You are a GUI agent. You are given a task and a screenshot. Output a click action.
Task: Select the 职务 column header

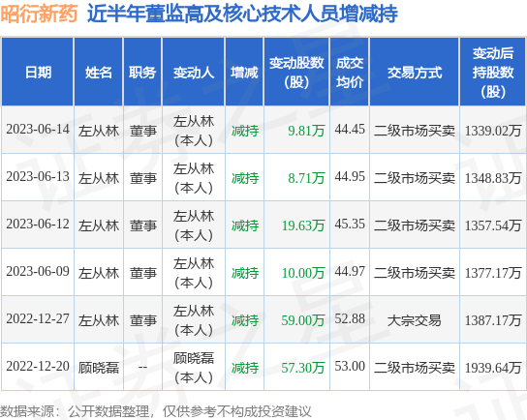142,73
